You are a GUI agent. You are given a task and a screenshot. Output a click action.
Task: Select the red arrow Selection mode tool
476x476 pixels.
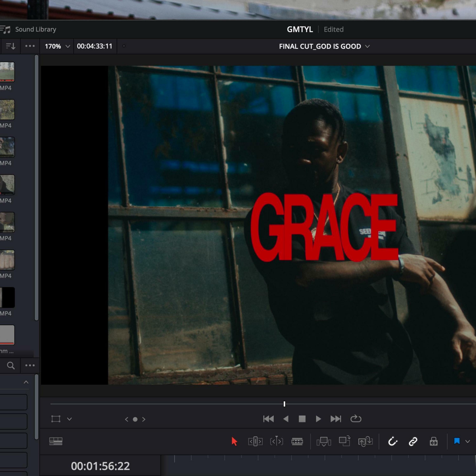[234, 441]
